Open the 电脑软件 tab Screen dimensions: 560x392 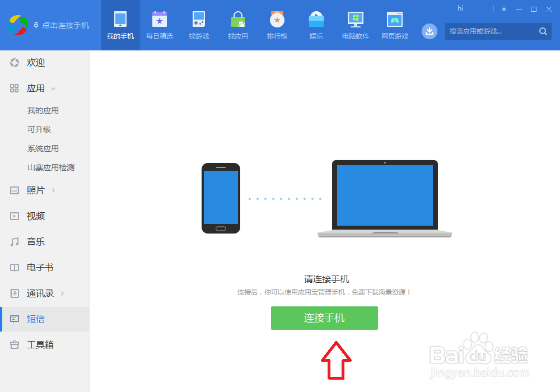point(356,25)
